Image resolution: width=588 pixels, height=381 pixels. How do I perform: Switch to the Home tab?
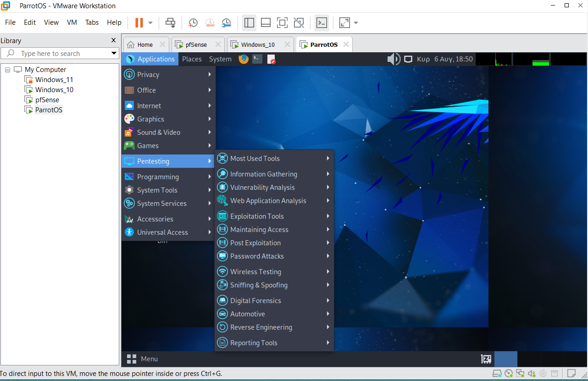(x=145, y=44)
